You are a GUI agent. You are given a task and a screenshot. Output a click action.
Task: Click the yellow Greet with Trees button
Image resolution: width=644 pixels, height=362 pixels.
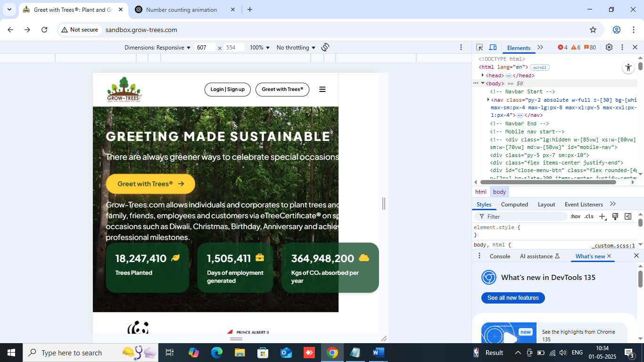click(150, 184)
